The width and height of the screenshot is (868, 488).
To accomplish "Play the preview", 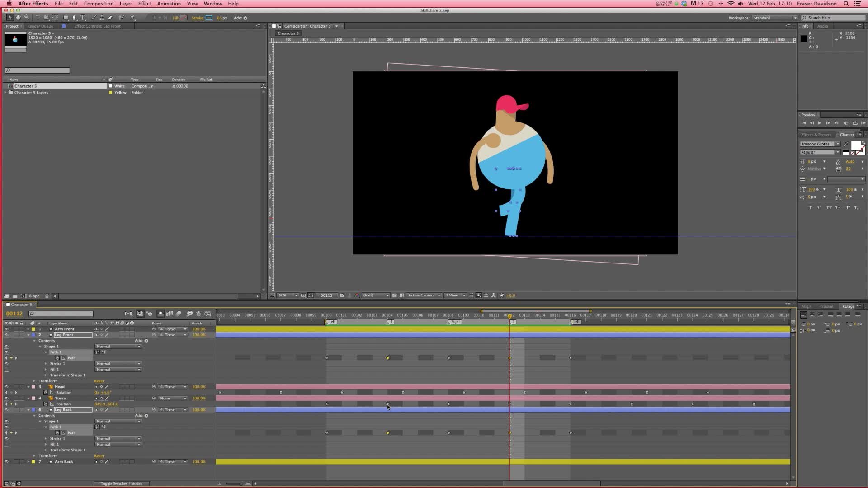I will (x=820, y=123).
